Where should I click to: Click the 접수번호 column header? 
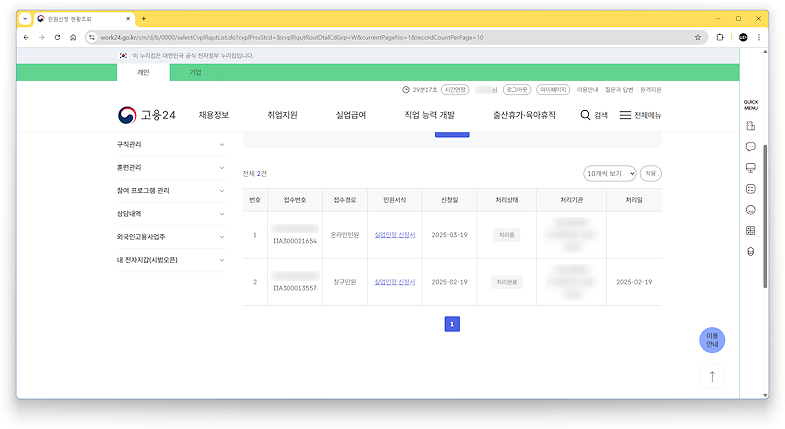[295, 200]
